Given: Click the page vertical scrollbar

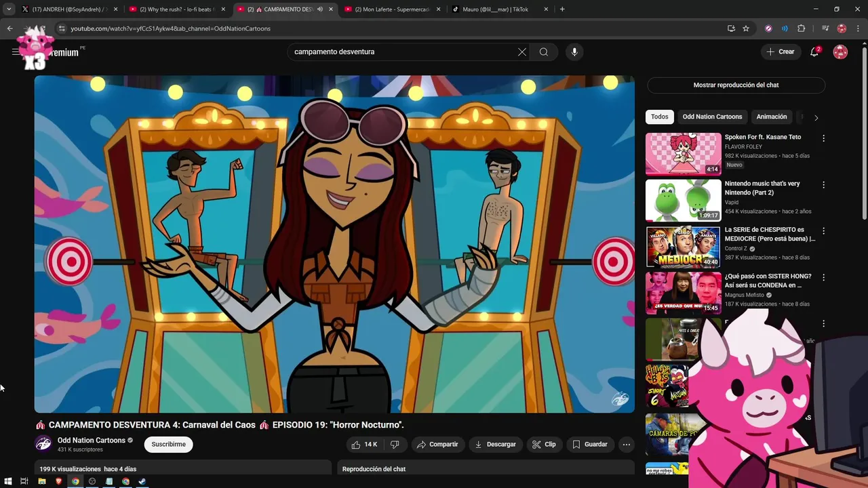Looking at the screenshot, I should click(864, 132).
